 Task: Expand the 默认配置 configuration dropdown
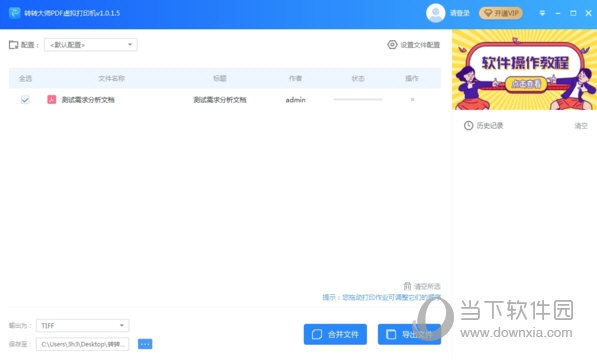coord(91,45)
